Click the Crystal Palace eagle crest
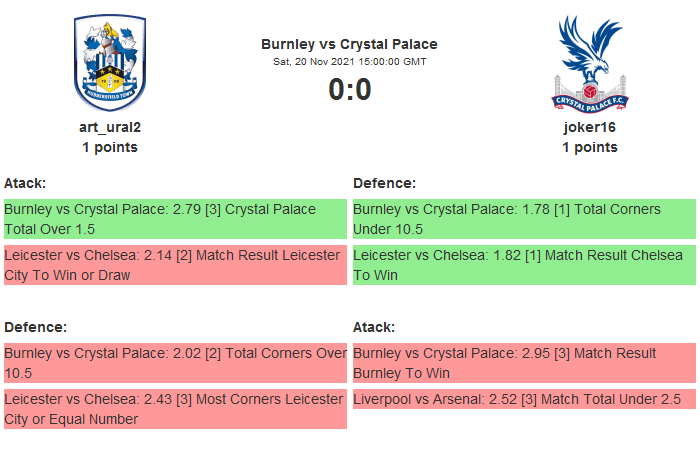700x460 pixels. coord(589,62)
